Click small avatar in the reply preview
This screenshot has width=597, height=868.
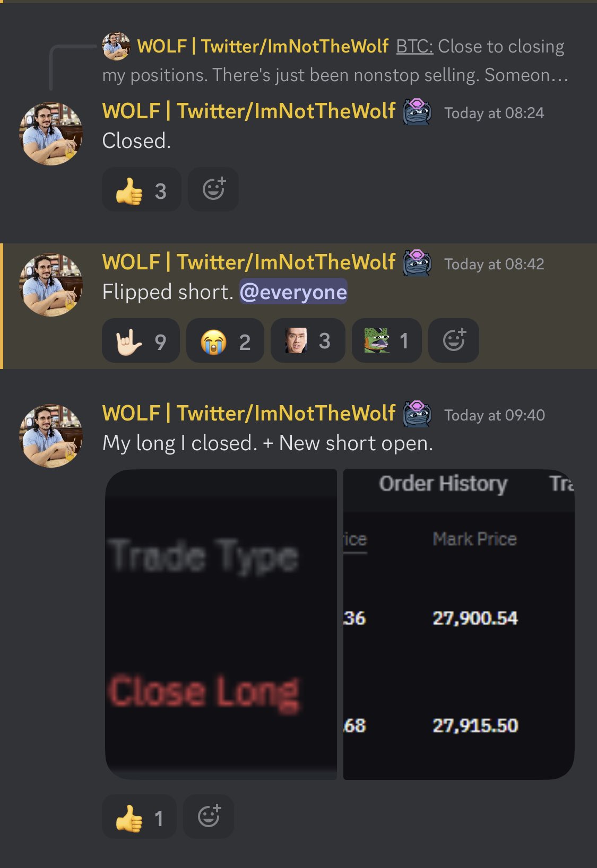(116, 46)
